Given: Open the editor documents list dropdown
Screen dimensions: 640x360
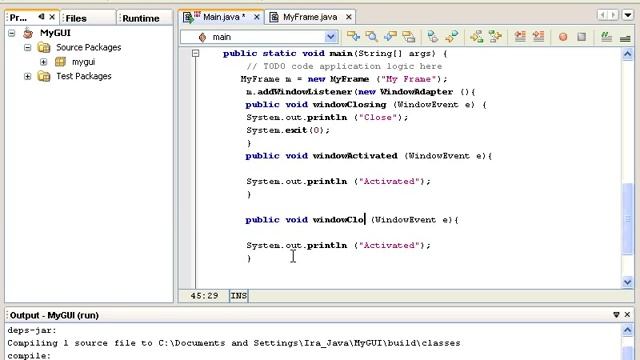Looking at the screenshot, I should point(628,15).
